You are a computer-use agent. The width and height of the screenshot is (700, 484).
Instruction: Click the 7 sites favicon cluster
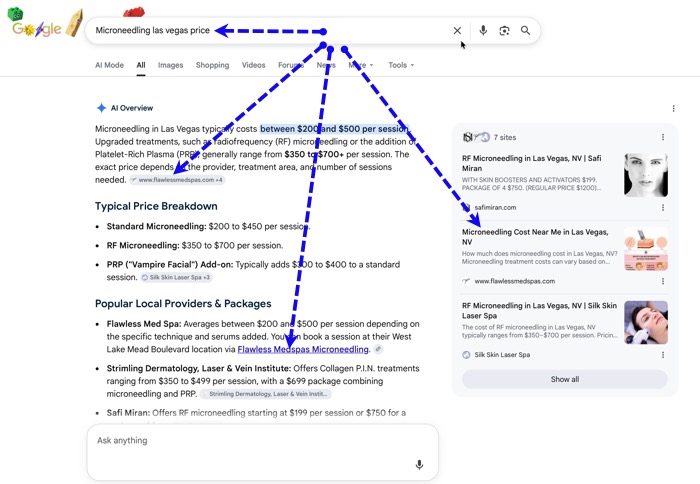click(476, 137)
